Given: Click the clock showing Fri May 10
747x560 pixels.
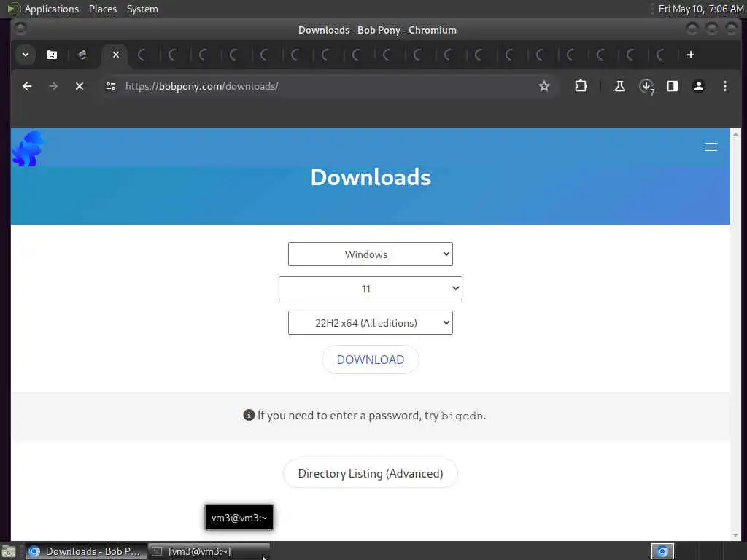Looking at the screenshot, I should click(701, 9).
